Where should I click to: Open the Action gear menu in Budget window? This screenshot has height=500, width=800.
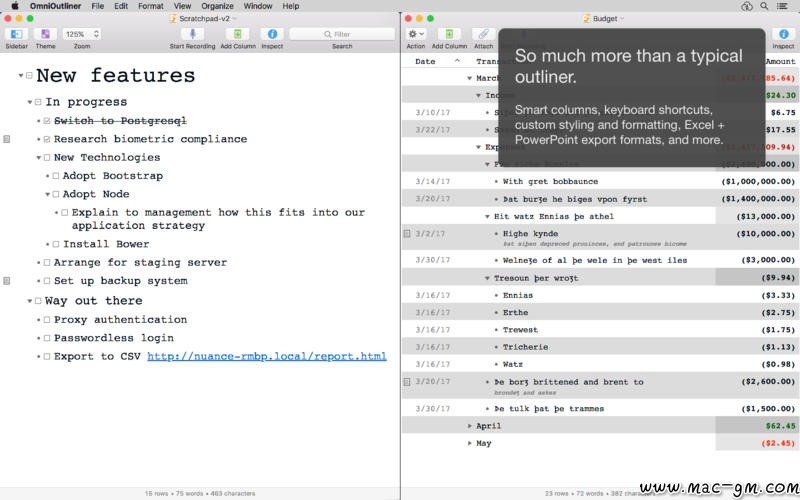416,34
